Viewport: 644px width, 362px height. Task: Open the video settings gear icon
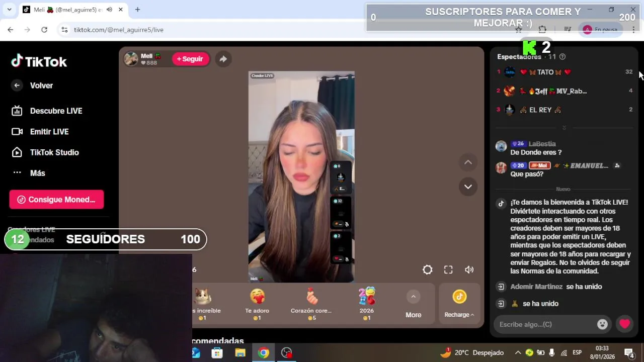[x=427, y=270]
